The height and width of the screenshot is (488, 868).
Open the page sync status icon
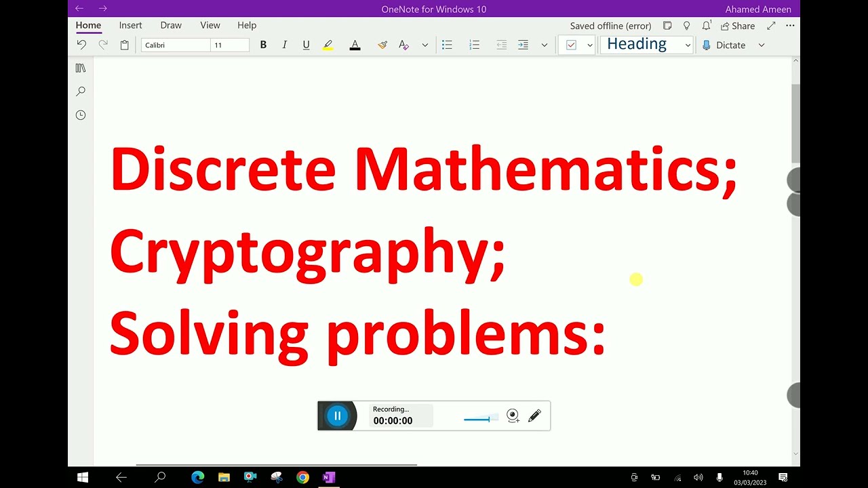coord(667,26)
